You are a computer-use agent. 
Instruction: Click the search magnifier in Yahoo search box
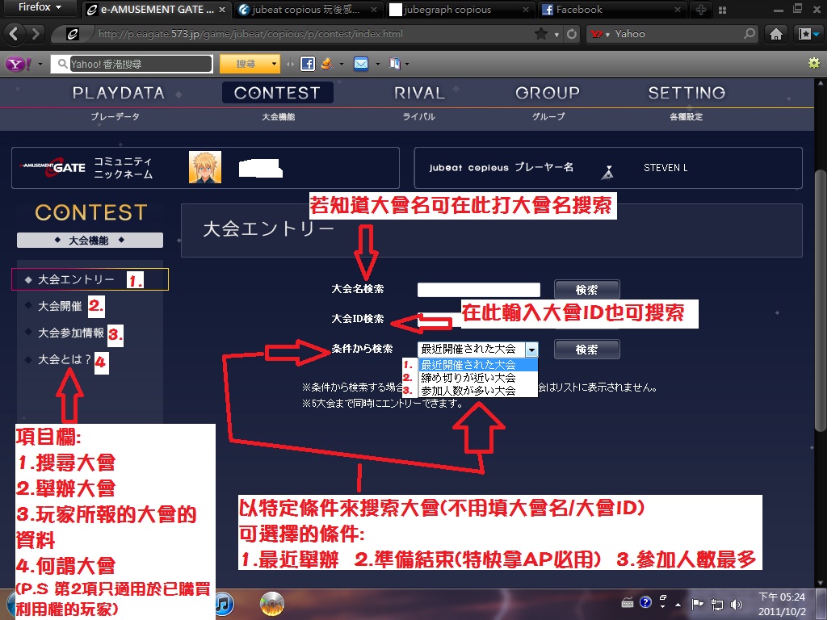click(x=750, y=33)
